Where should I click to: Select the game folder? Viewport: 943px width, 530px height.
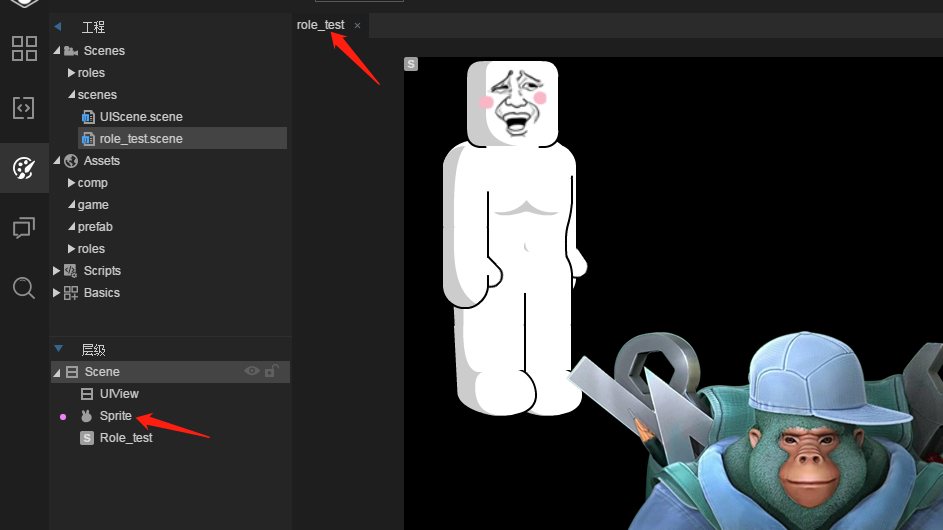click(x=93, y=205)
